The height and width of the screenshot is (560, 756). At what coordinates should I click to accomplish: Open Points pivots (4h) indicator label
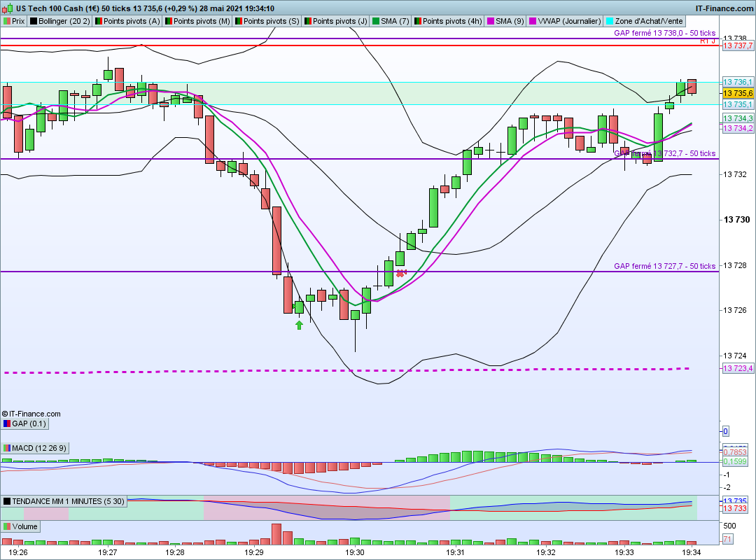tap(448, 21)
